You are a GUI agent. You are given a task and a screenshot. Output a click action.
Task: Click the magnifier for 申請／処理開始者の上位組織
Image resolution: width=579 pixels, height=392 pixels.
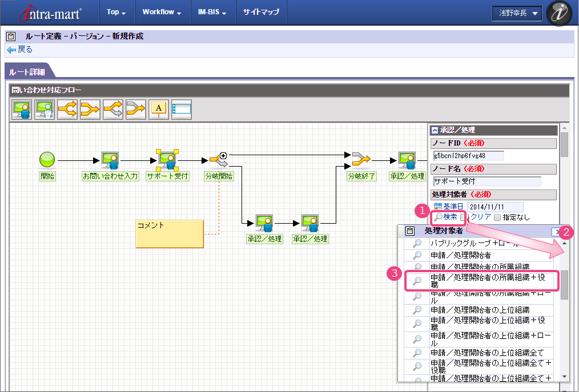pyautogui.click(x=417, y=310)
